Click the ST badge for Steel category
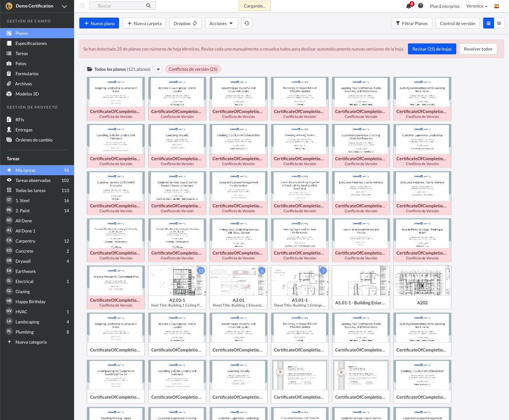509x420 pixels. coord(9,200)
